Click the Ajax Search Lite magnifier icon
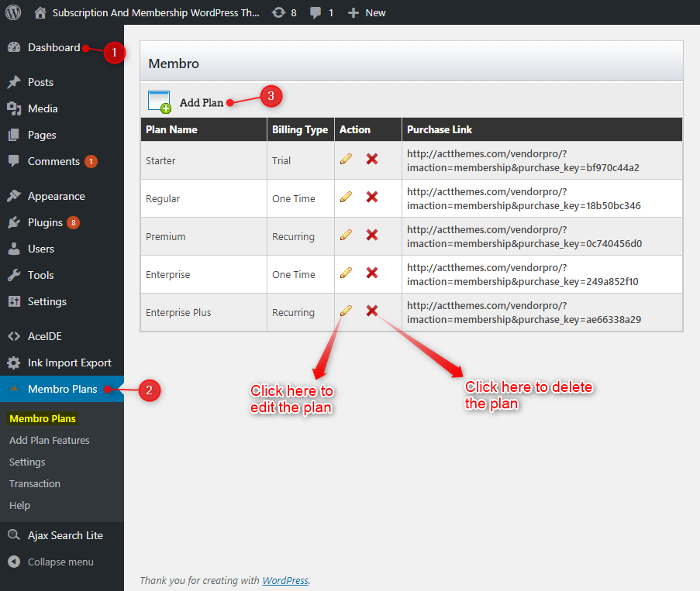Image resolution: width=700 pixels, height=591 pixels. [14, 534]
